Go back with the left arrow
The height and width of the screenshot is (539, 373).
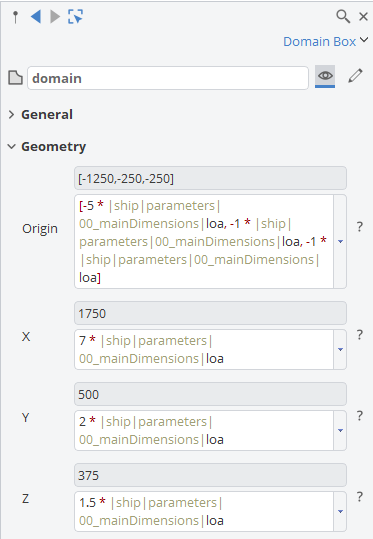[x=36, y=16]
